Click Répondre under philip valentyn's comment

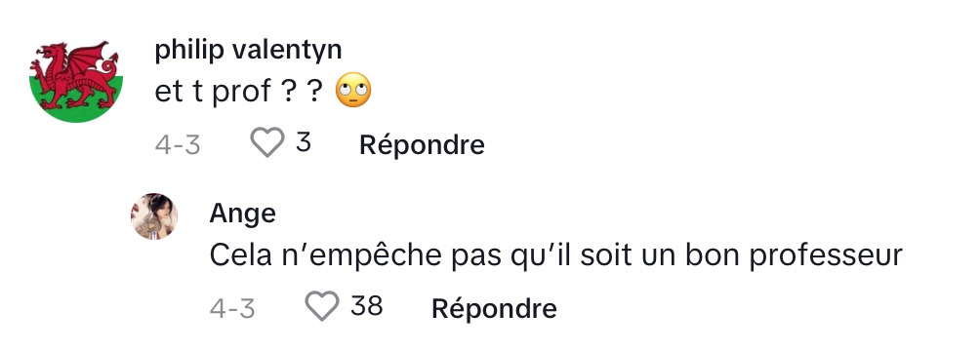[422, 145]
